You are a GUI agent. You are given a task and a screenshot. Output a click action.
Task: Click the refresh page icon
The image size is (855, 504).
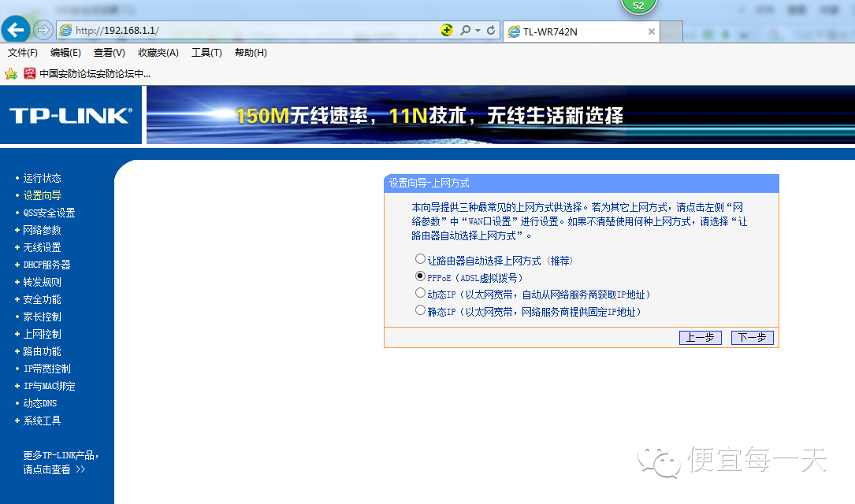[491, 31]
